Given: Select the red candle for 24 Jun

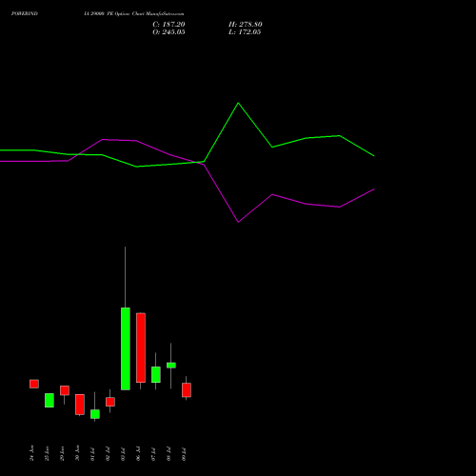Looking at the screenshot, I should (x=34, y=384).
